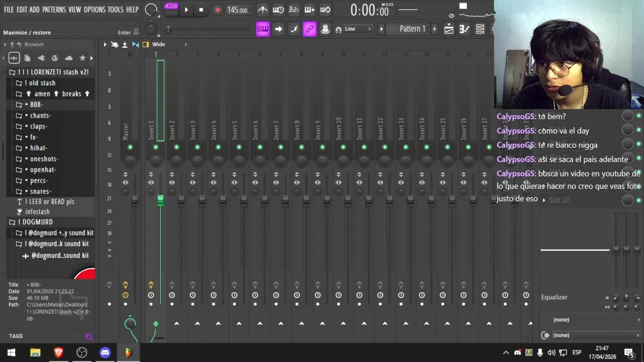
Task: Select the browser Files tab icon
Action: click(28, 58)
